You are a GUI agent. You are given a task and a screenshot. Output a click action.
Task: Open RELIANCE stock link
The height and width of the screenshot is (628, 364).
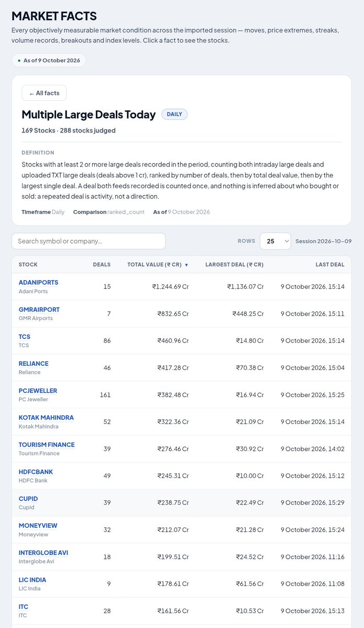[x=34, y=363]
